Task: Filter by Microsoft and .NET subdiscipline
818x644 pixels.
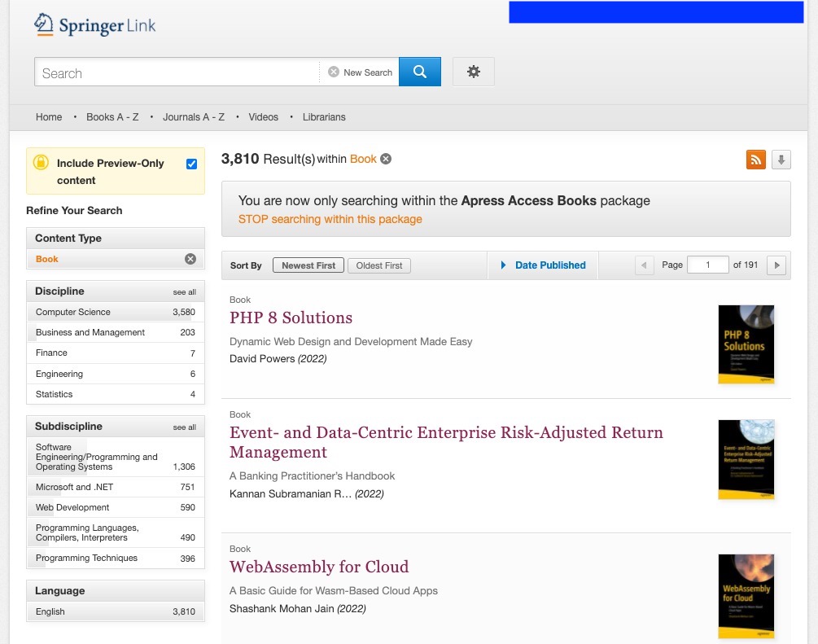Action: tap(116, 487)
